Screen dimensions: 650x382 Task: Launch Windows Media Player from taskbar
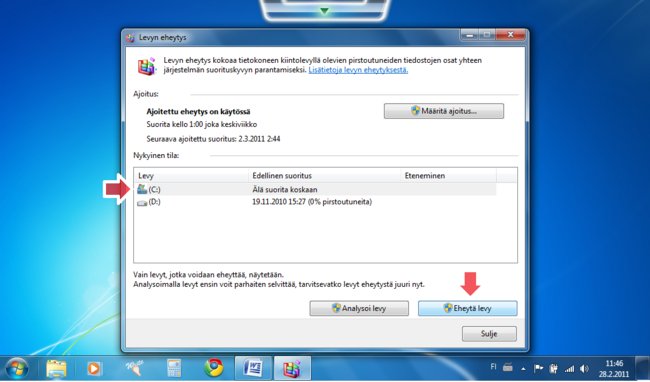point(94,368)
